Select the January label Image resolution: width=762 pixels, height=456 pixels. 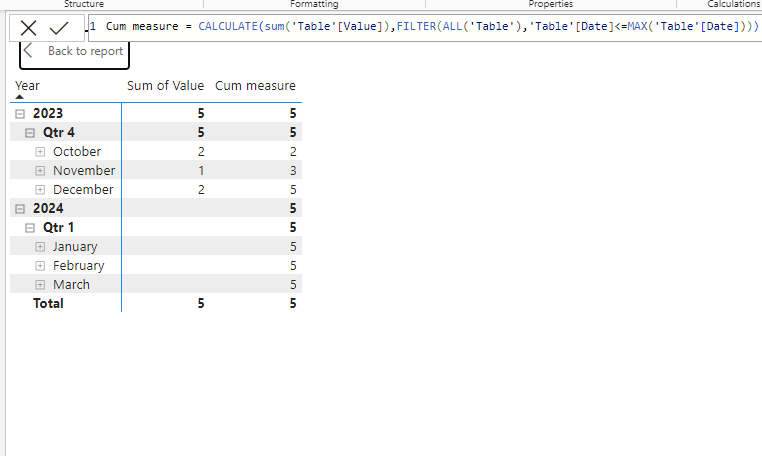click(x=75, y=246)
